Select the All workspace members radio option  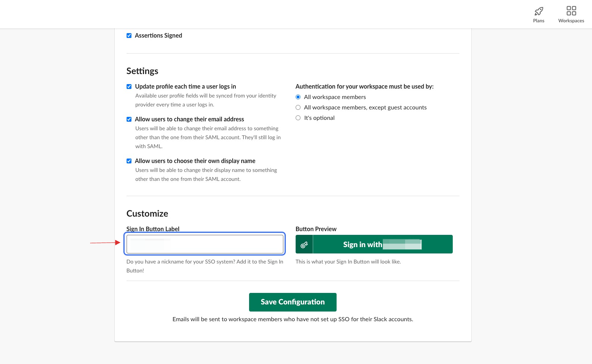coord(298,97)
